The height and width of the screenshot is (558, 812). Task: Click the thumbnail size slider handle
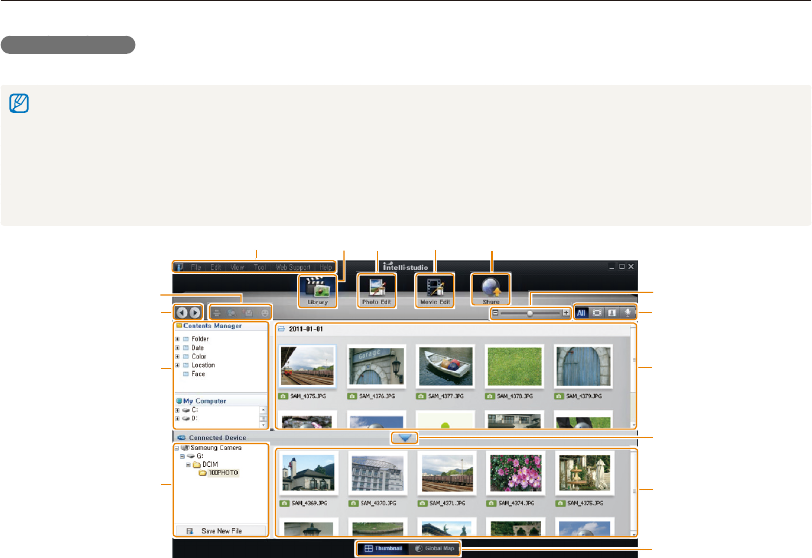coord(530,313)
